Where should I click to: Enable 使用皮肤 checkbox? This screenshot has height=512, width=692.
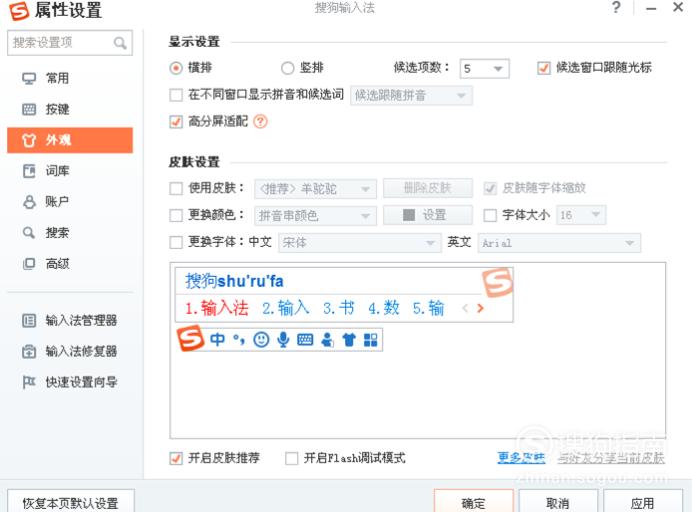(x=176, y=188)
